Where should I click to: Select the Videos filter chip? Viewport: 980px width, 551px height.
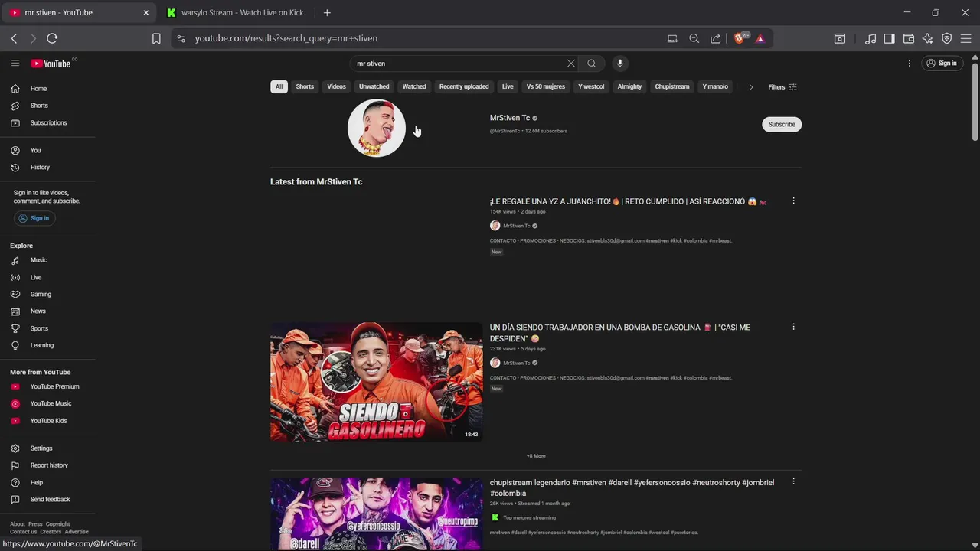pyautogui.click(x=337, y=86)
